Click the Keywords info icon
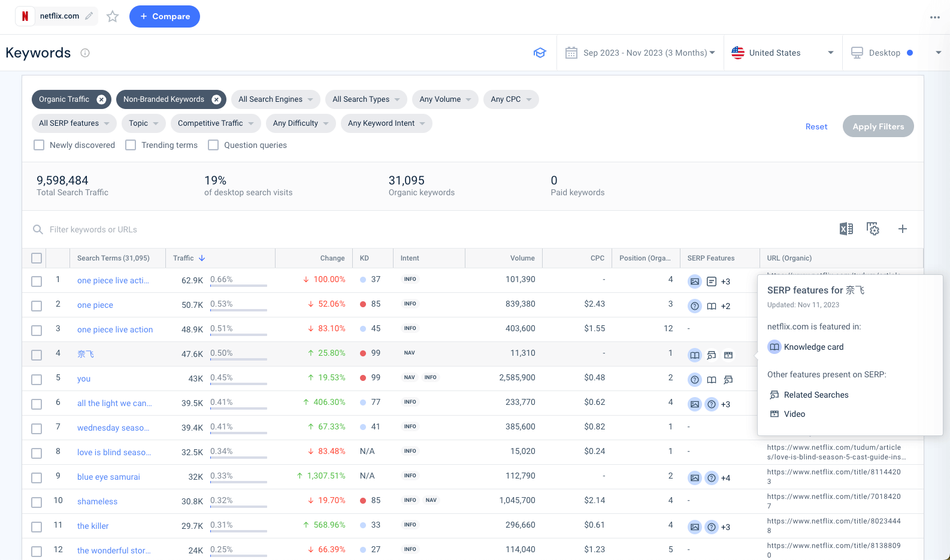 click(x=85, y=53)
